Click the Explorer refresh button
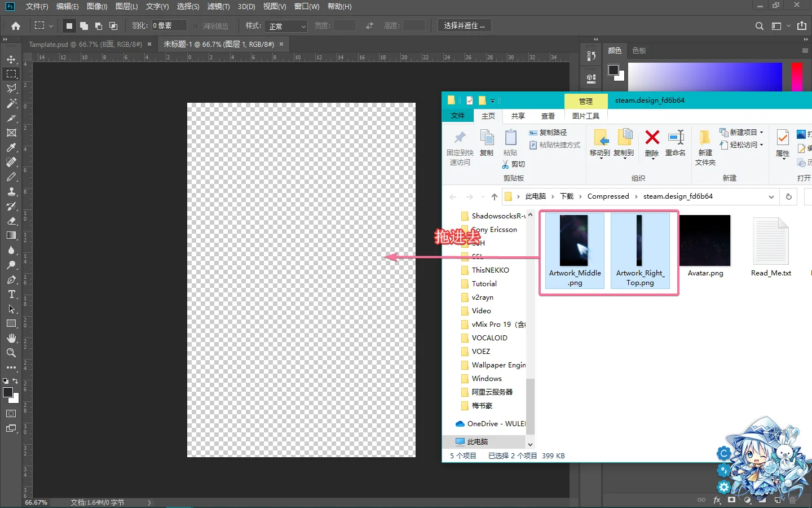 pos(789,196)
